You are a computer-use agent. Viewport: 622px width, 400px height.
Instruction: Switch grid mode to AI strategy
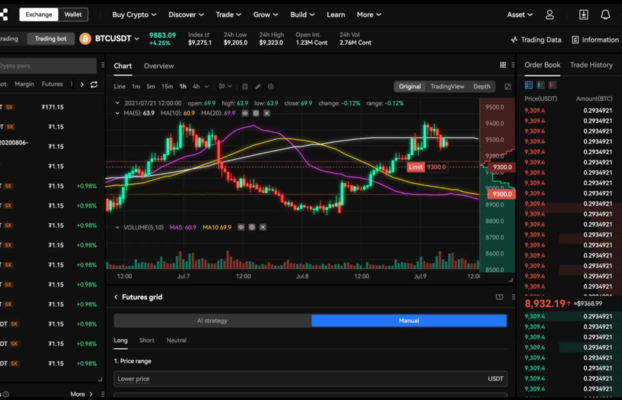(211, 321)
